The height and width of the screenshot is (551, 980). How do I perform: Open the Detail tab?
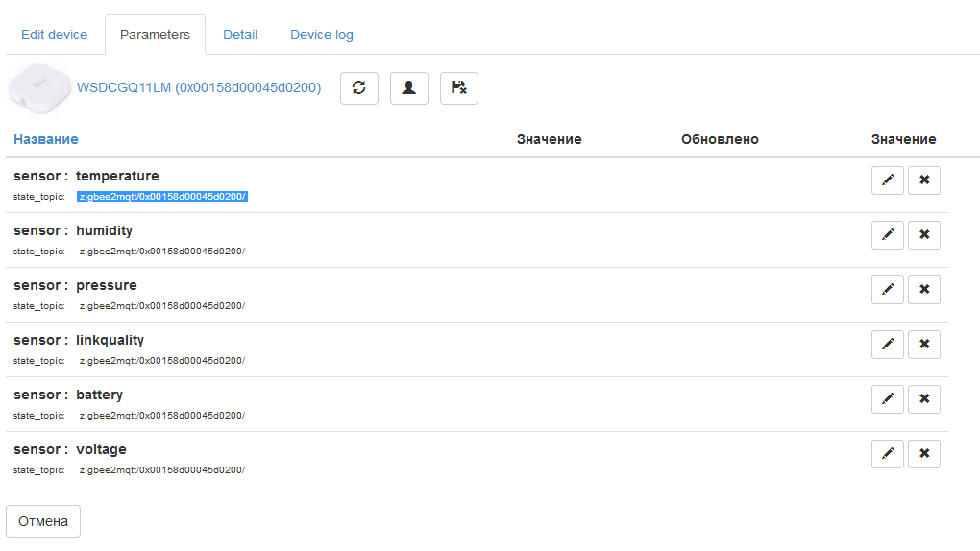pos(240,35)
